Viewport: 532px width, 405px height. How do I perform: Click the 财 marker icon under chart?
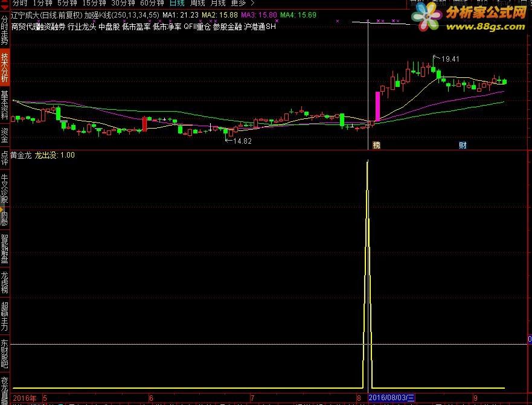[463, 145]
